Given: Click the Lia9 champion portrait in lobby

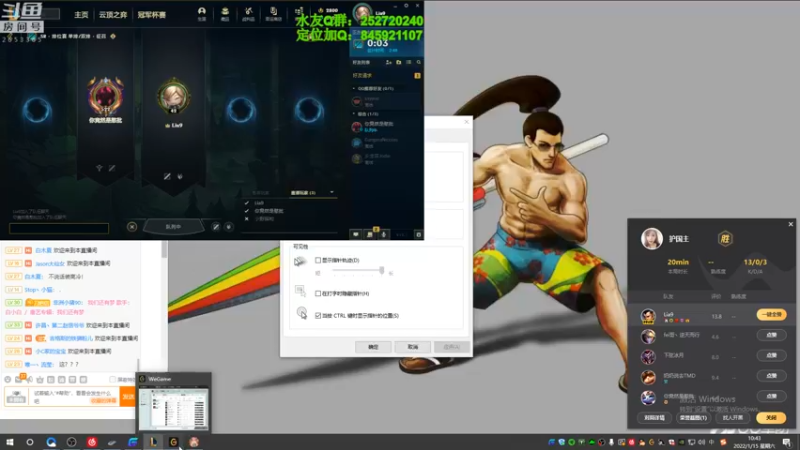Looking at the screenshot, I should pyautogui.click(x=173, y=96).
